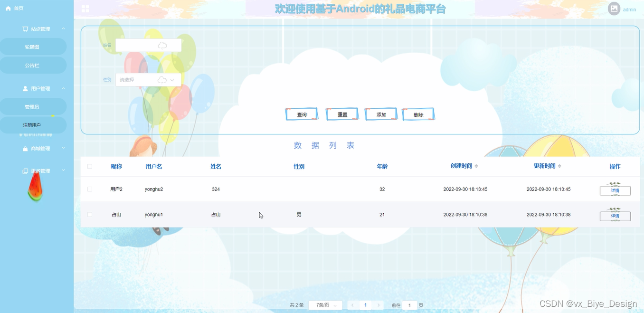Check the row for yonghu2
Viewport: 644px width, 313px height.
coord(90,189)
